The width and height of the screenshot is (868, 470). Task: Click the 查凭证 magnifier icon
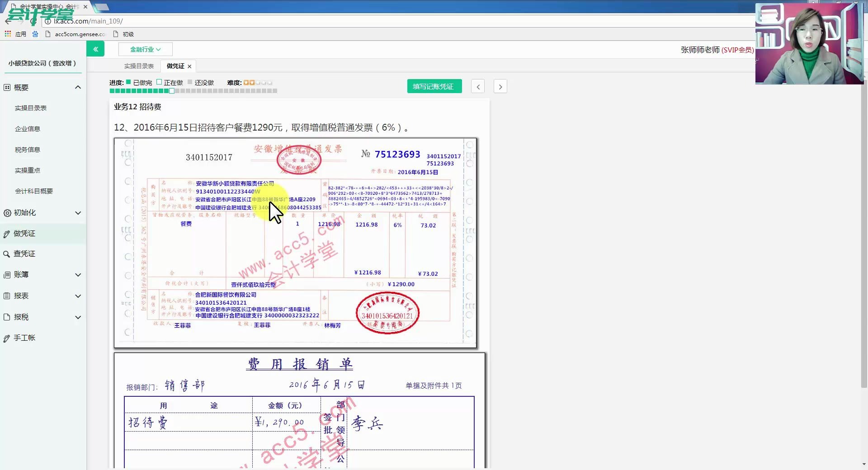6,254
